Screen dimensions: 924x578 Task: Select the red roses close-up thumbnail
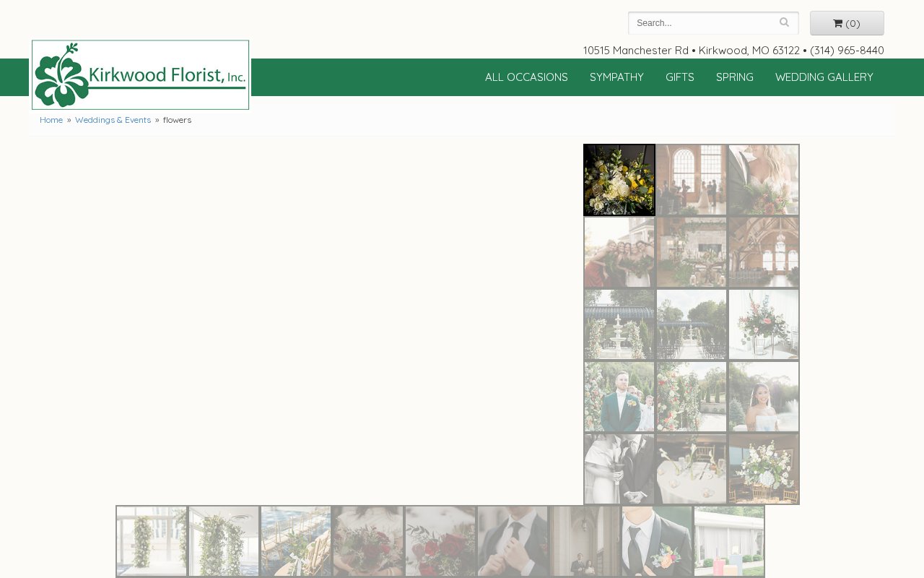pos(440,541)
